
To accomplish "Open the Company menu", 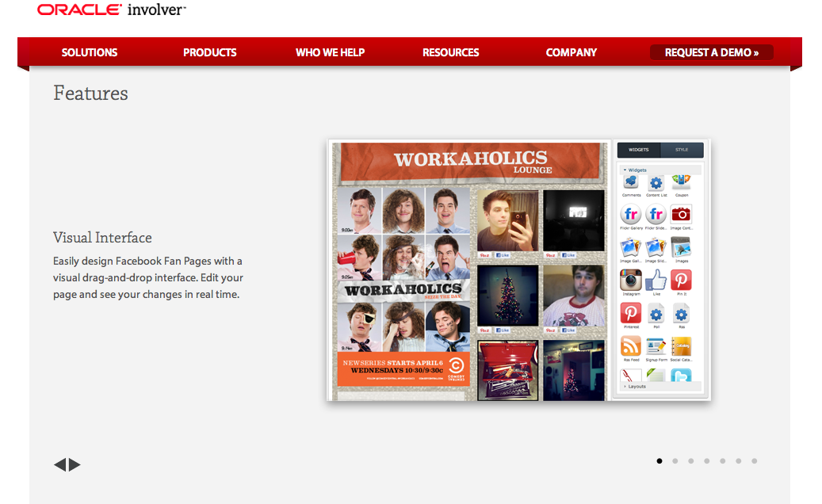I will click(x=572, y=52).
